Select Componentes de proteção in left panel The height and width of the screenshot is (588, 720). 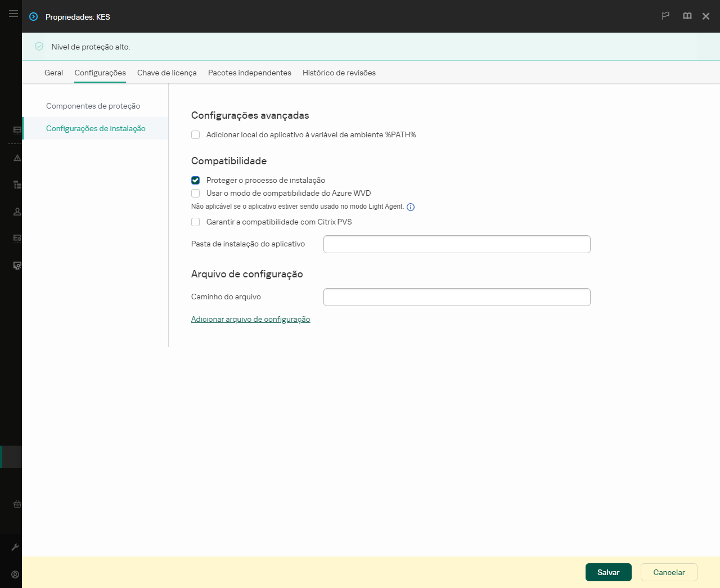93,106
